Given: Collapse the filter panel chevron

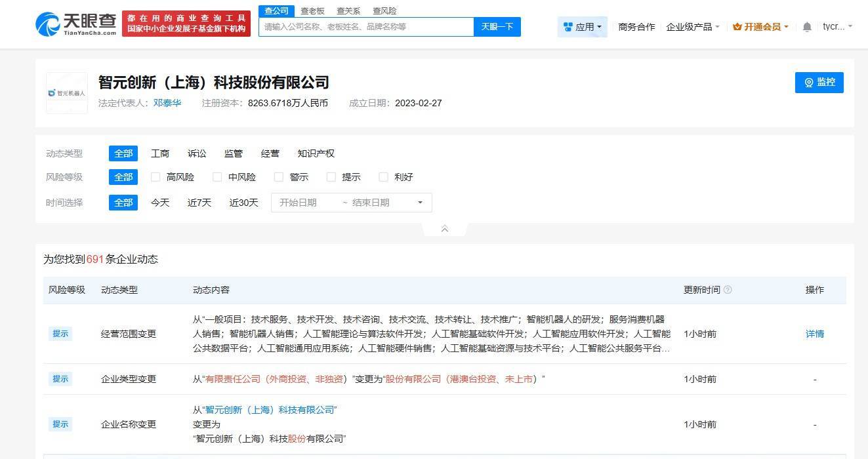Looking at the screenshot, I should 444,228.
